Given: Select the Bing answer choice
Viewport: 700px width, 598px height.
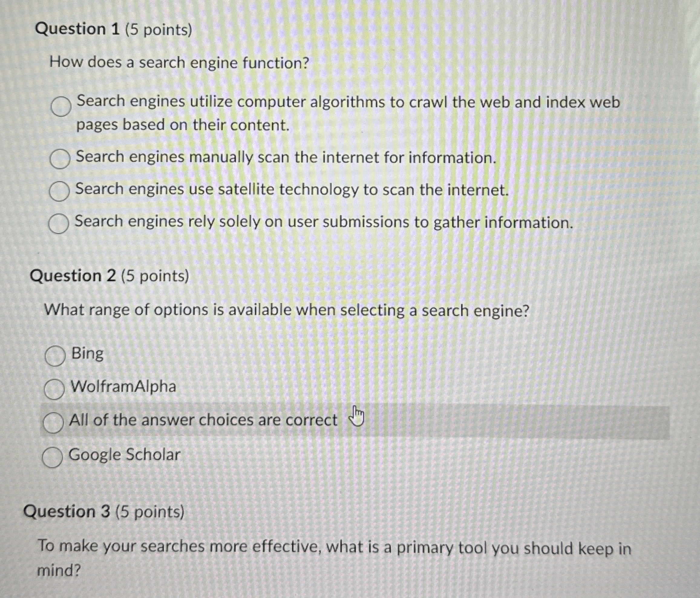Looking at the screenshot, I should [x=56, y=356].
